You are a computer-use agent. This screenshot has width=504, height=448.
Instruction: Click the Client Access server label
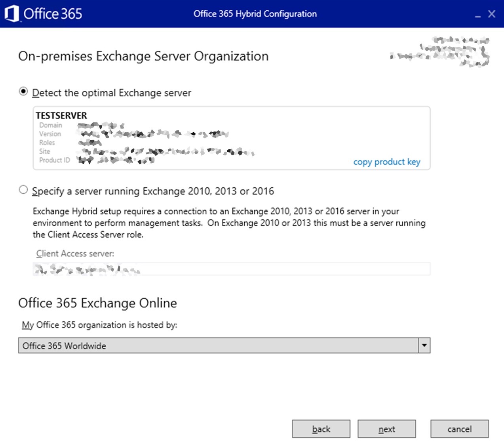point(75,254)
